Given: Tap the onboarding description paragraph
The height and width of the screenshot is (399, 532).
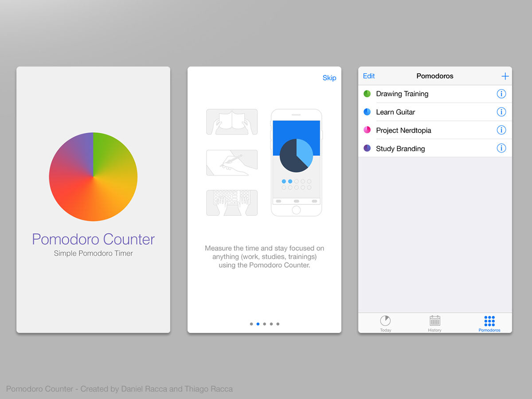Looking at the screenshot, I should point(264,257).
